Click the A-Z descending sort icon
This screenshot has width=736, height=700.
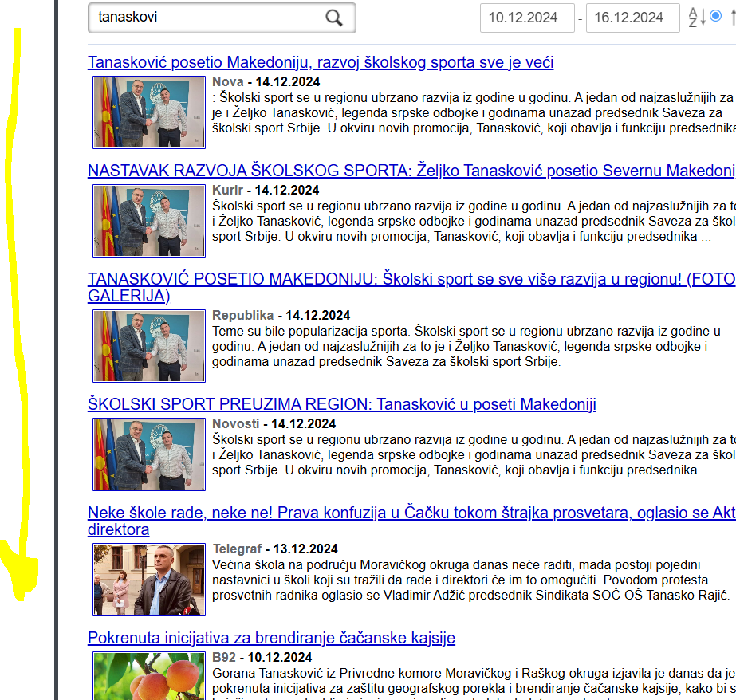[x=697, y=18]
